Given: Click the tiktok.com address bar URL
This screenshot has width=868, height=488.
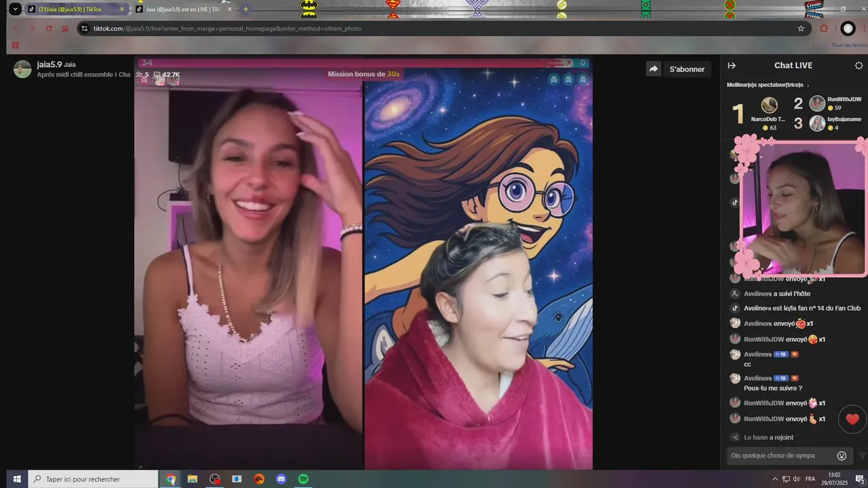Looking at the screenshot, I should (227, 28).
